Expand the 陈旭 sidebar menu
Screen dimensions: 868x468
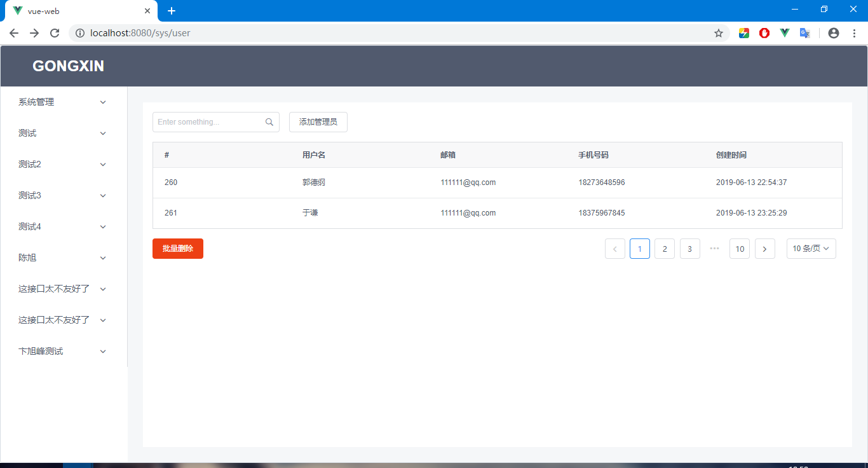click(x=64, y=258)
